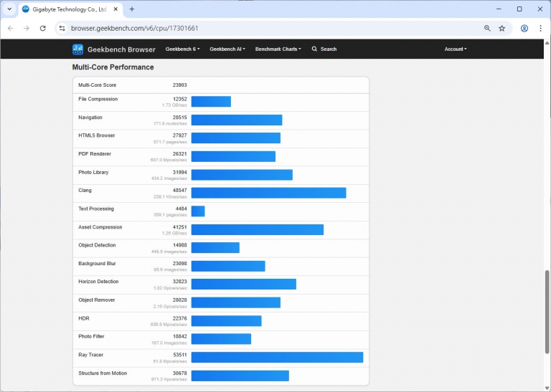Open the Benchmark Charts dropdown
The width and height of the screenshot is (551, 392).
[x=278, y=49]
